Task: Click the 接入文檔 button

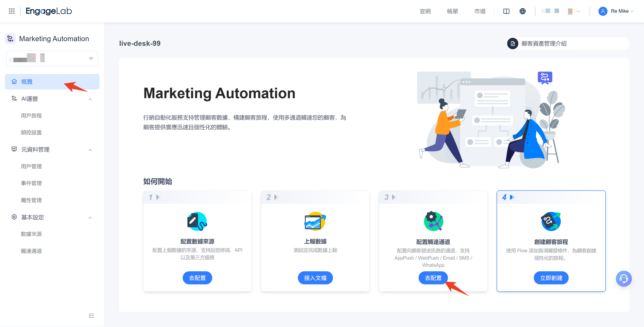Action: pos(315,278)
